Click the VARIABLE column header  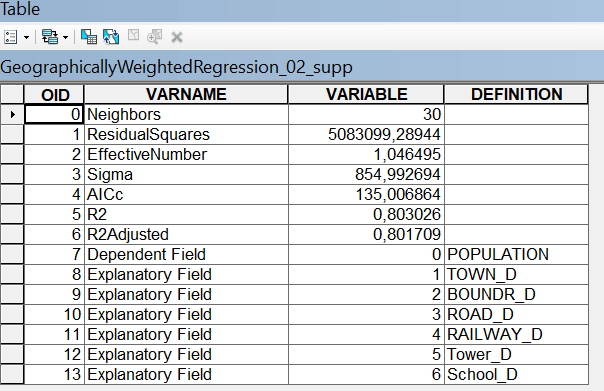point(366,95)
